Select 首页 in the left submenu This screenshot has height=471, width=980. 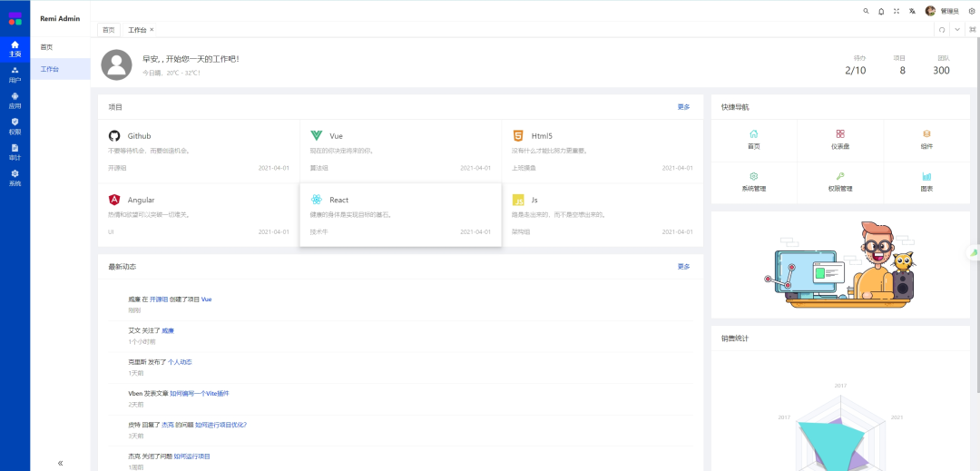(46, 47)
